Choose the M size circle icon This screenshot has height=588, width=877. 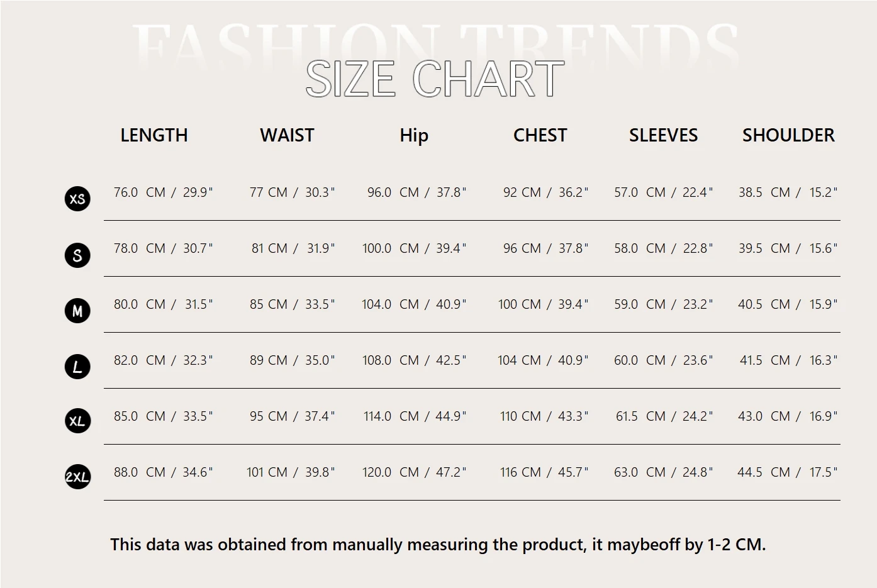[x=77, y=311]
